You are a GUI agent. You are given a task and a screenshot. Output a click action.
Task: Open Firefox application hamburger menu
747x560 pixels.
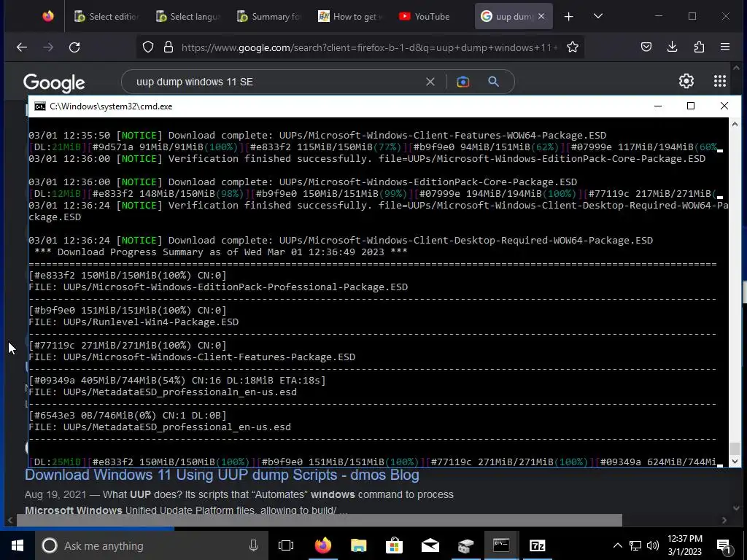click(x=725, y=47)
